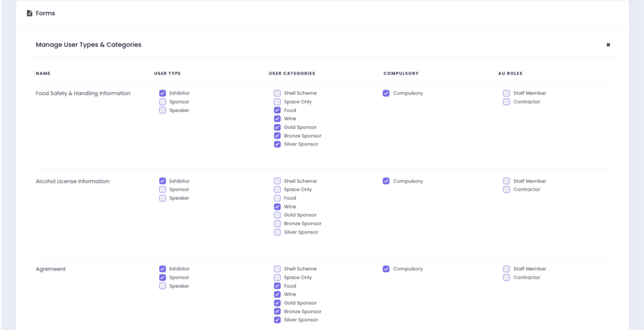Check Shell Scheme category for Food Safety form

pyautogui.click(x=277, y=93)
